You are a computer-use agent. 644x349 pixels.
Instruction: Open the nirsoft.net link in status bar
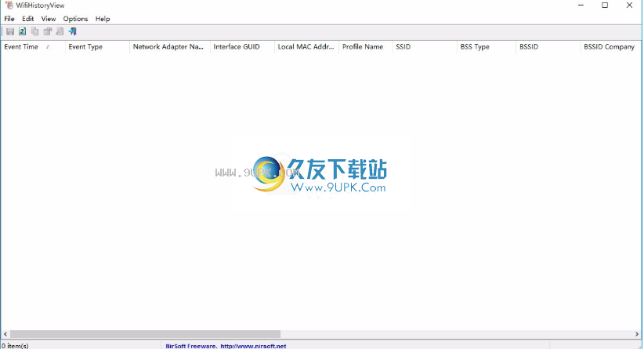[x=253, y=346]
